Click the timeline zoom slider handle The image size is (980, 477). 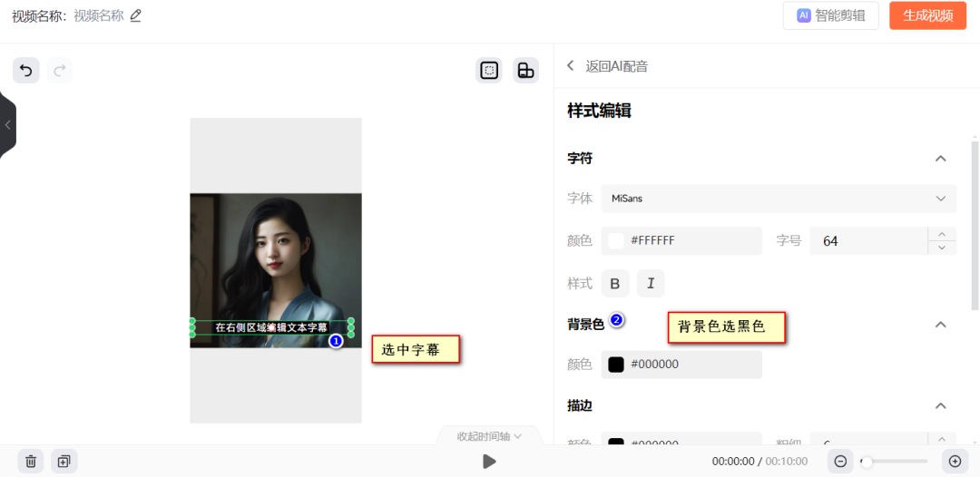867,462
